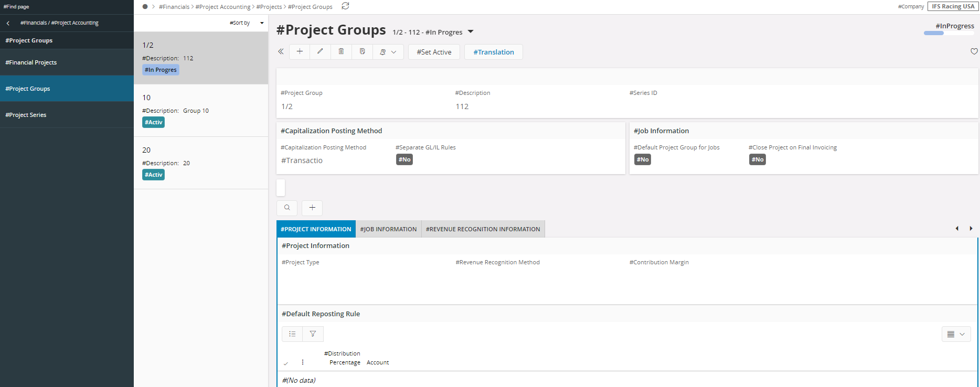Switch to the Job Information tab
Image resolution: width=980 pixels, height=387 pixels.
click(388, 229)
